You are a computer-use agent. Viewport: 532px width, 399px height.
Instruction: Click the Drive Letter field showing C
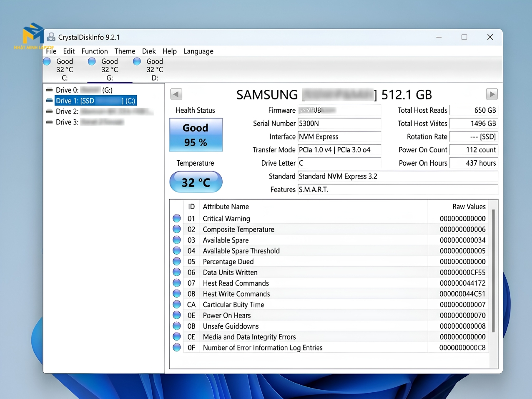pos(339,163)
